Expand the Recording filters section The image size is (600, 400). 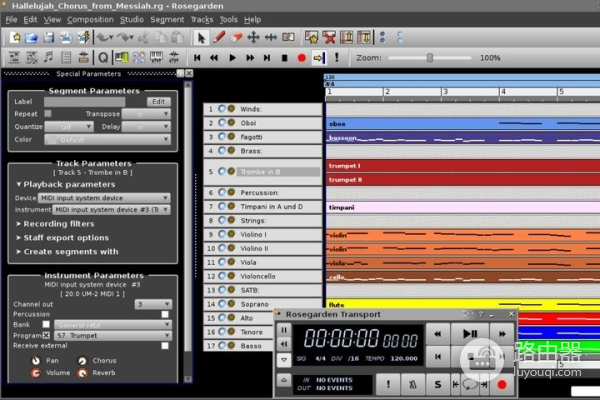click(60, 224)
